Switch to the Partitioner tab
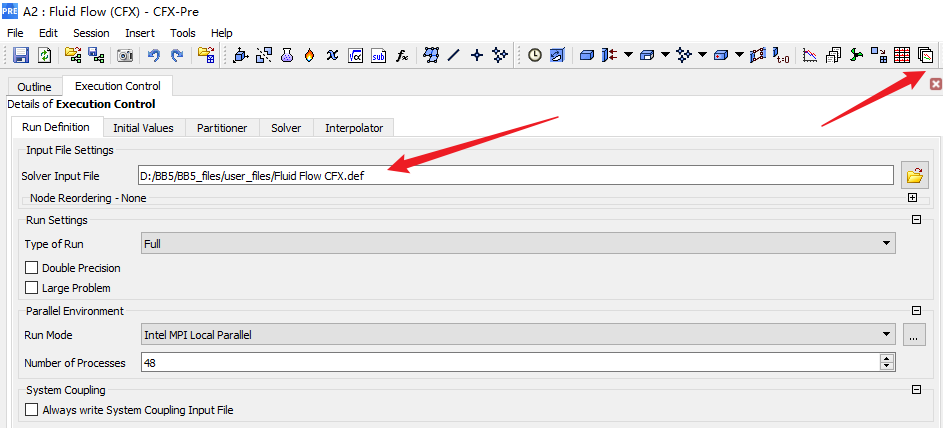 pyautogui.click(x=222, y=128)
